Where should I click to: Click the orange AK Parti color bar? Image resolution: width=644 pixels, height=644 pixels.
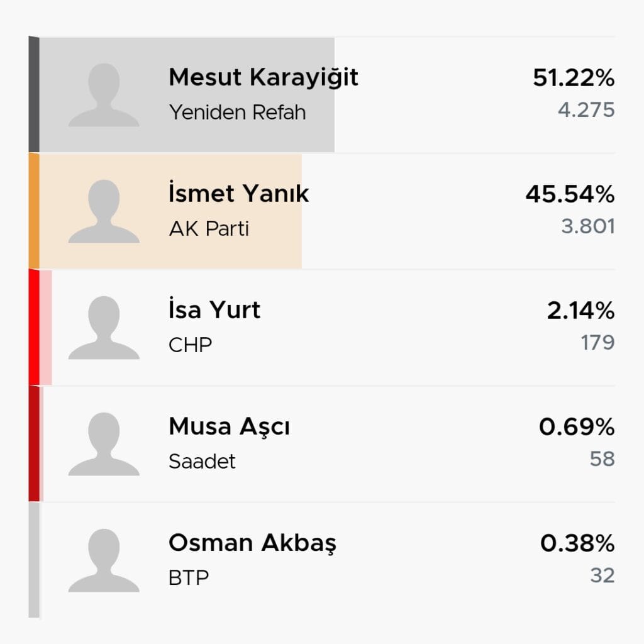34,211
